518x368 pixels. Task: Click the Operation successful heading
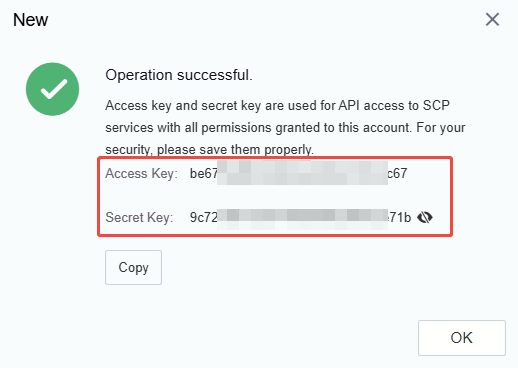(x=179, y=75)
